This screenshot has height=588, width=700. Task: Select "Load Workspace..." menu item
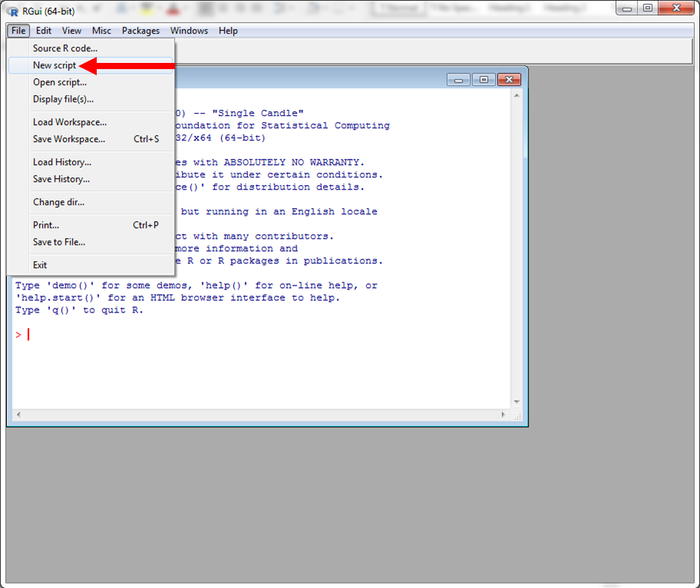[x=68, y=122]
